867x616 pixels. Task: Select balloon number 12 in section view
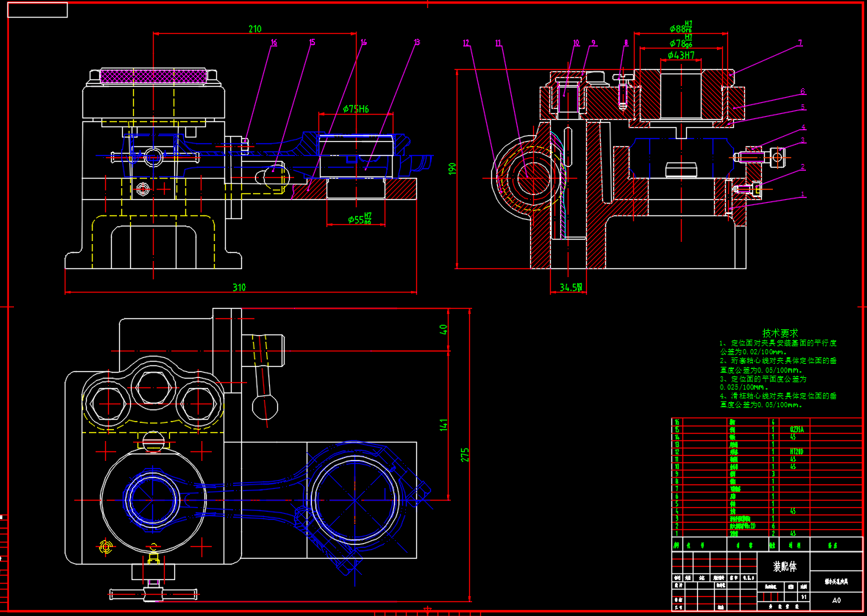(x=466, y=42)
